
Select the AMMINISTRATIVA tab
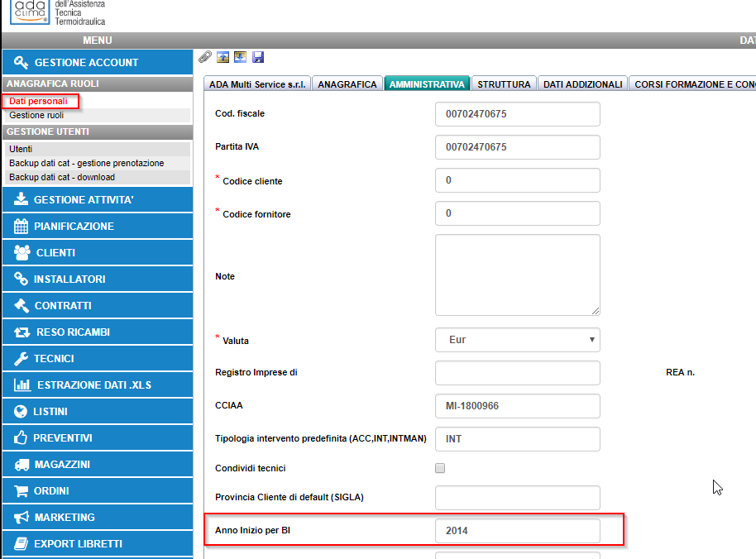[427, 84]
